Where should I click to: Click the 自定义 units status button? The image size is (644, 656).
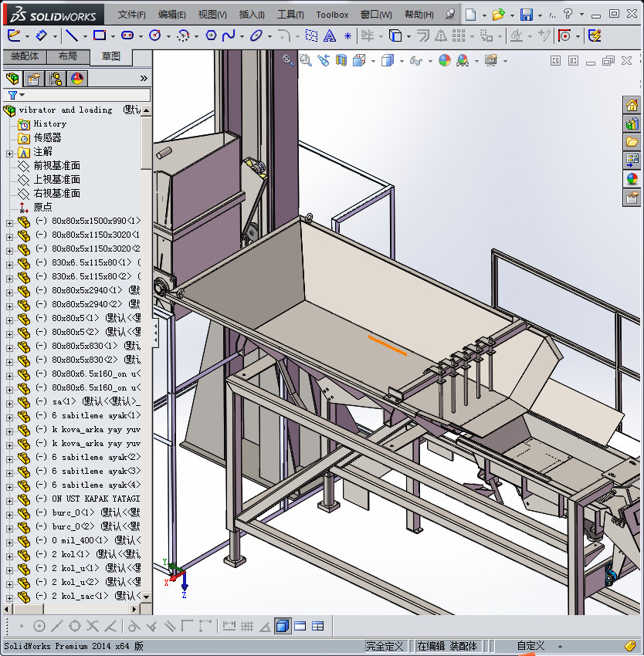(530, 646)
